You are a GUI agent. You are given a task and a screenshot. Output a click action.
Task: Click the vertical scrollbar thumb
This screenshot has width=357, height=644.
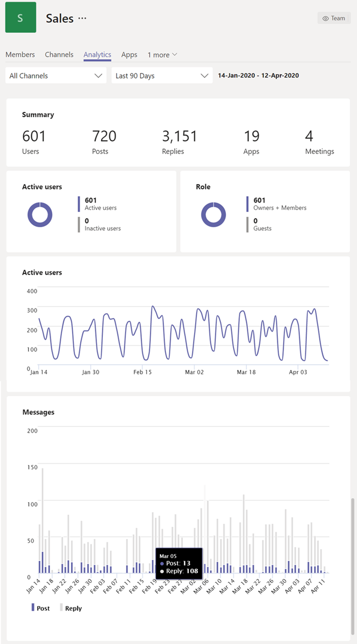(x=353, y=566)
